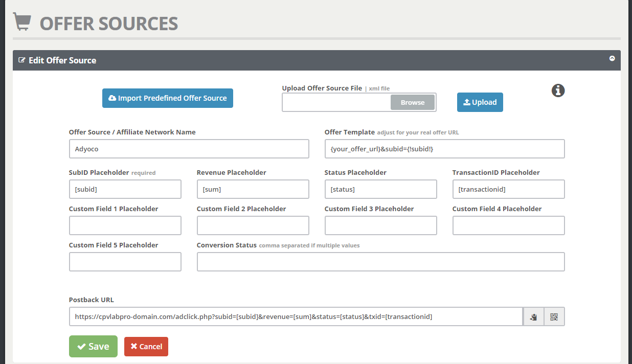This screenshot has width=632, height=364.
Task: Open the QR code icon next to Postback URL
Action: (554, 316)
